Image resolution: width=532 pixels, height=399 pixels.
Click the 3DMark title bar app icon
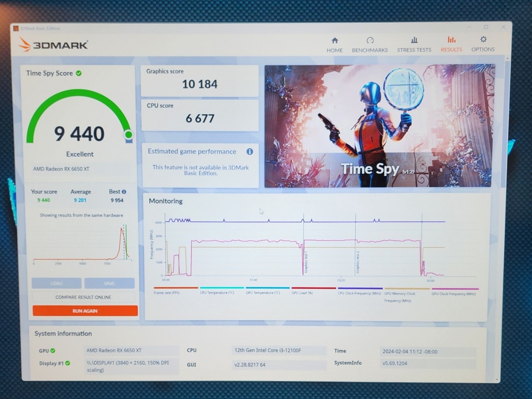coord(16,28)
